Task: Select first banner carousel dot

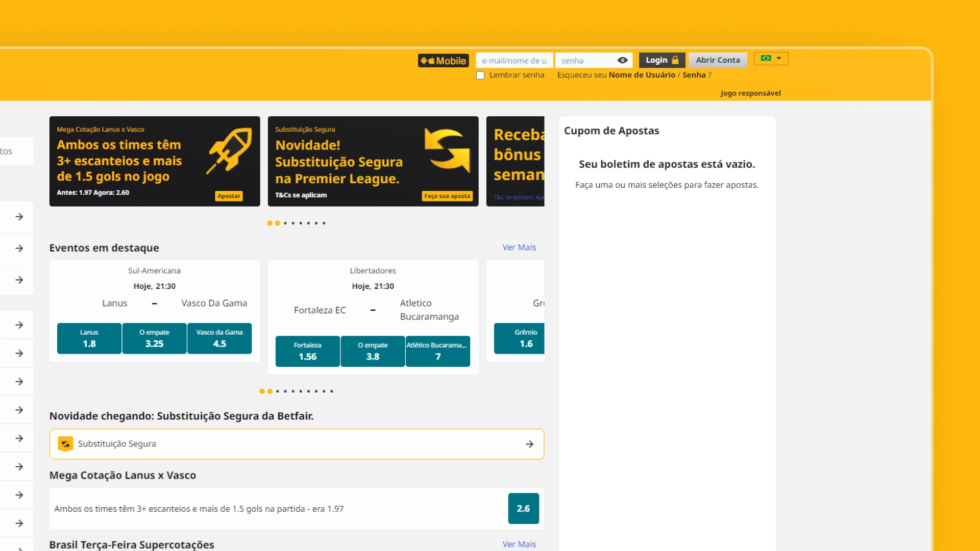Action: pos(269,223)
